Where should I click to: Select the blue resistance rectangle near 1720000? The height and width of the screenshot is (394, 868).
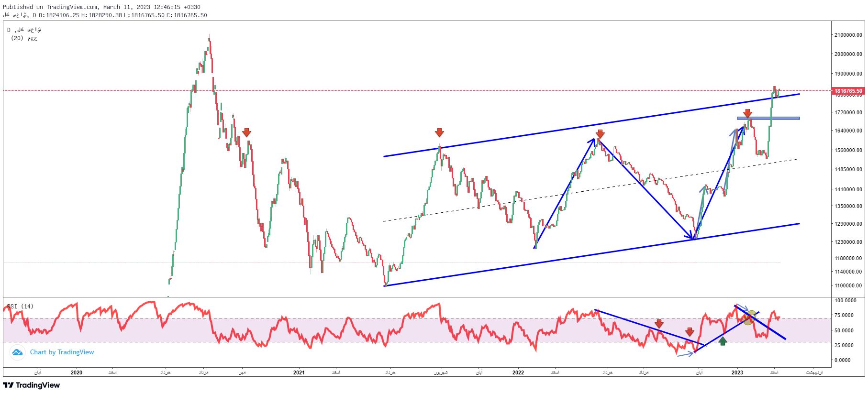click(x=768, y=118)
